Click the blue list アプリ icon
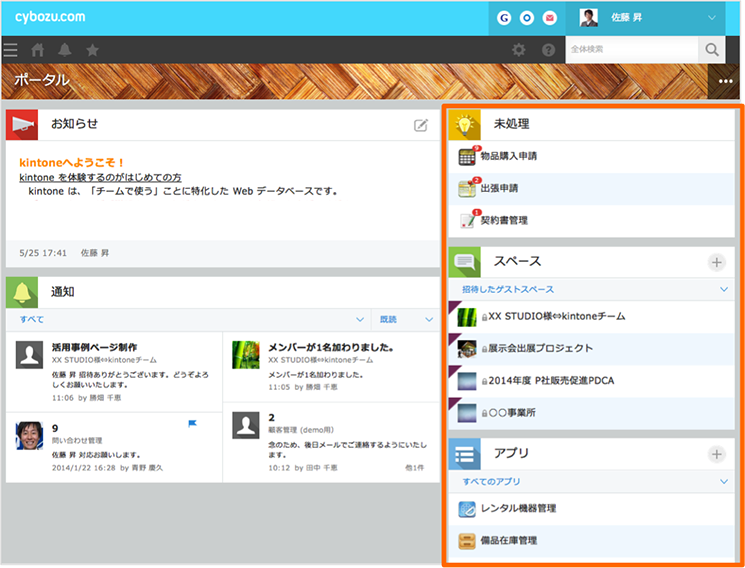 [x=464, y=454]
